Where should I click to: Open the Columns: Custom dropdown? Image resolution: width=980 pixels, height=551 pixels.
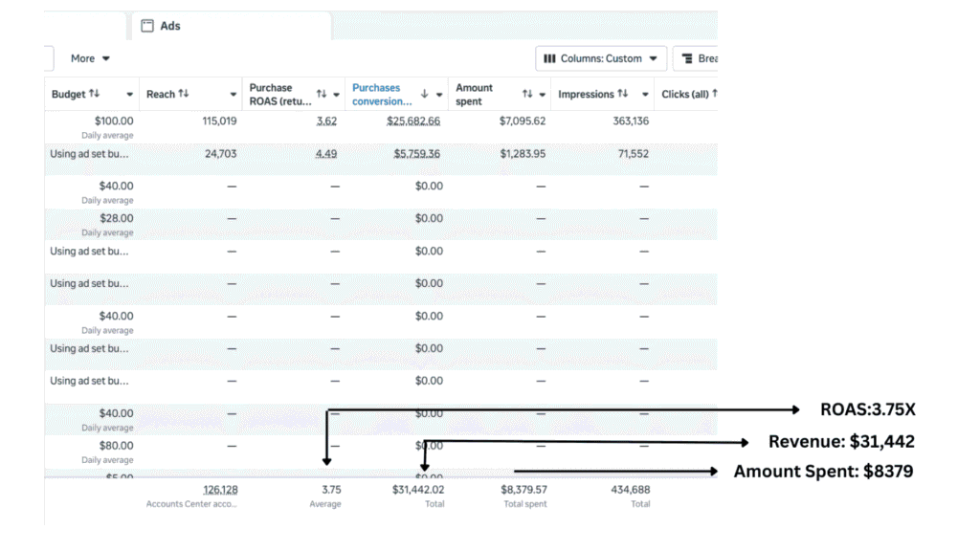point(601,58)
